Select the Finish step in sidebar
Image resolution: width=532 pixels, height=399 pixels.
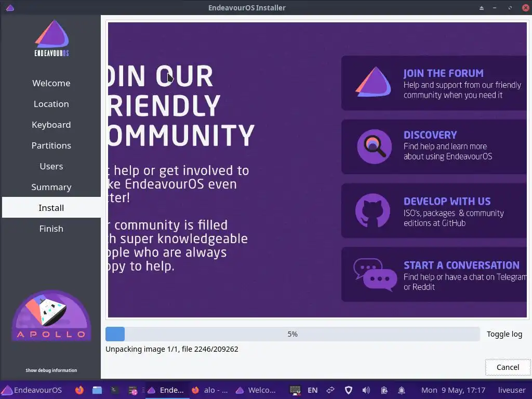click(51, 229)
